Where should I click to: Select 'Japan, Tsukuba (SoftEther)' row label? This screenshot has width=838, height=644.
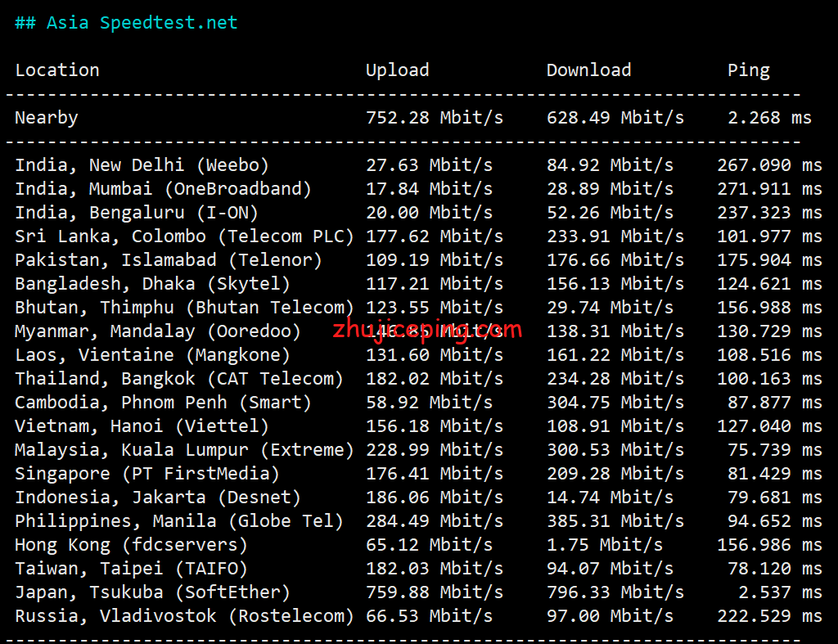pyautogui.click(x=152, y=592)
